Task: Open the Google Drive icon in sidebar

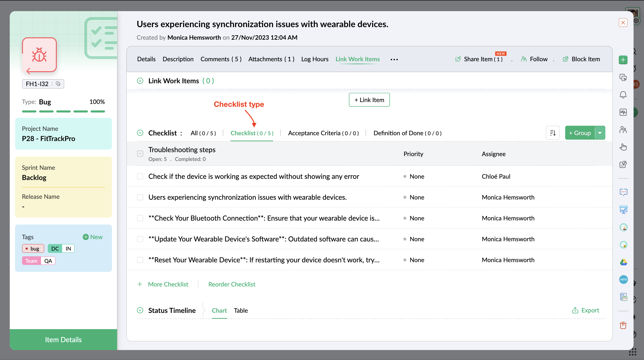Action: click(x=623, y=262)
